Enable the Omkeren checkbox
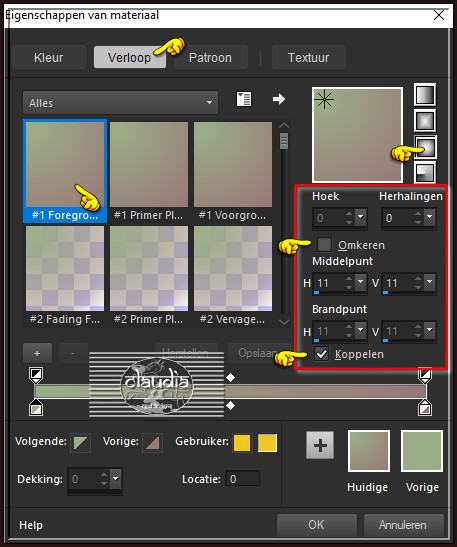 [324, 245]
